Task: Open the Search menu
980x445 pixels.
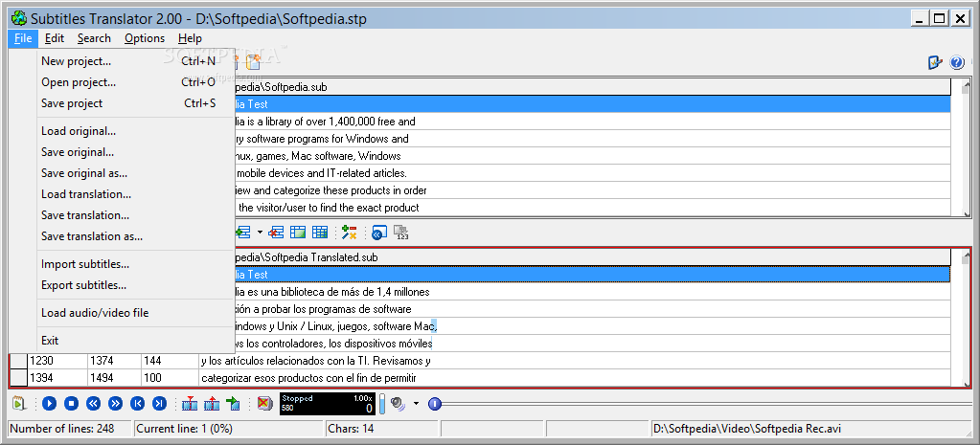Action: pyautogui.click(x=94, y=38)
